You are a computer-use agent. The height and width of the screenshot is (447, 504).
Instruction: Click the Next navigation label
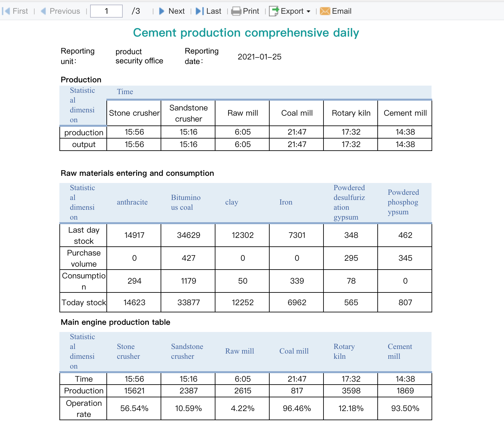coord(176,11)
